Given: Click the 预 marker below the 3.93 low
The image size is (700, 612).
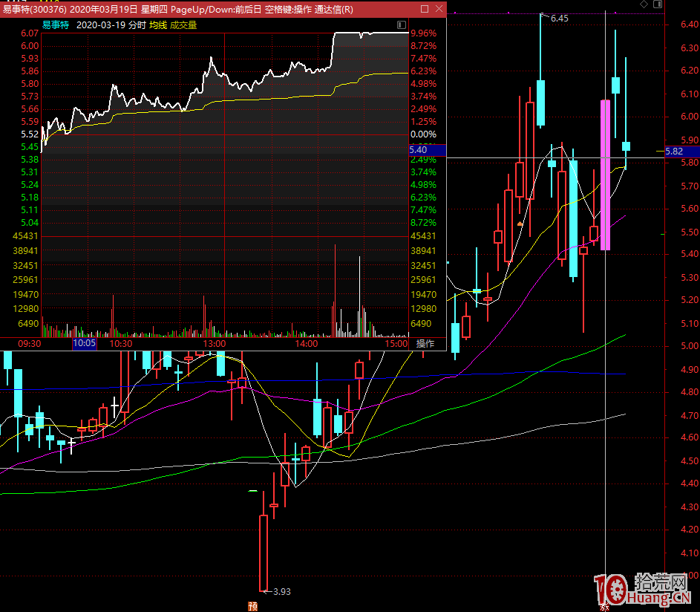Looking at the screenshot, I should 252,605.
